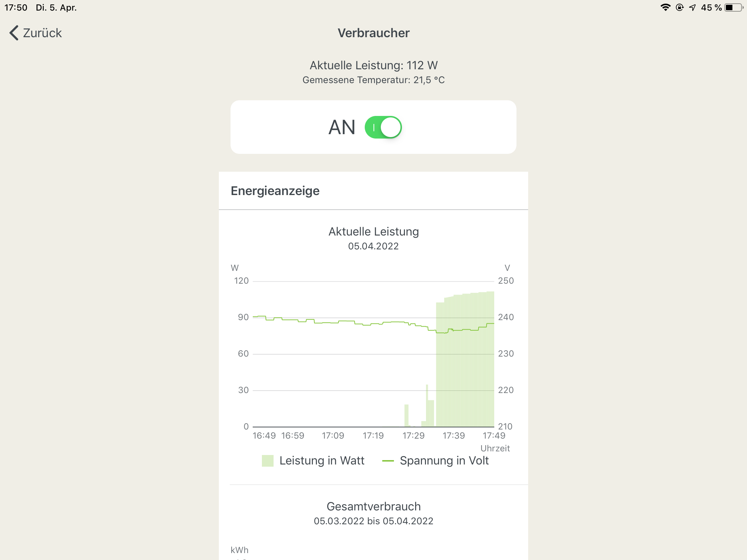
Task: Tap the Wi-Fi status icon
Action: pyautogui.click(x=665, y=8)
